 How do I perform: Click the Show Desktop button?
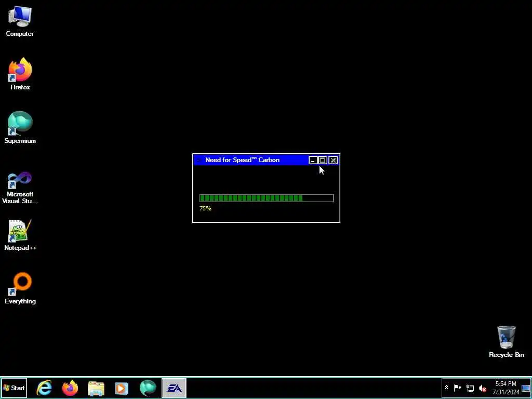(x=526, y=388)
